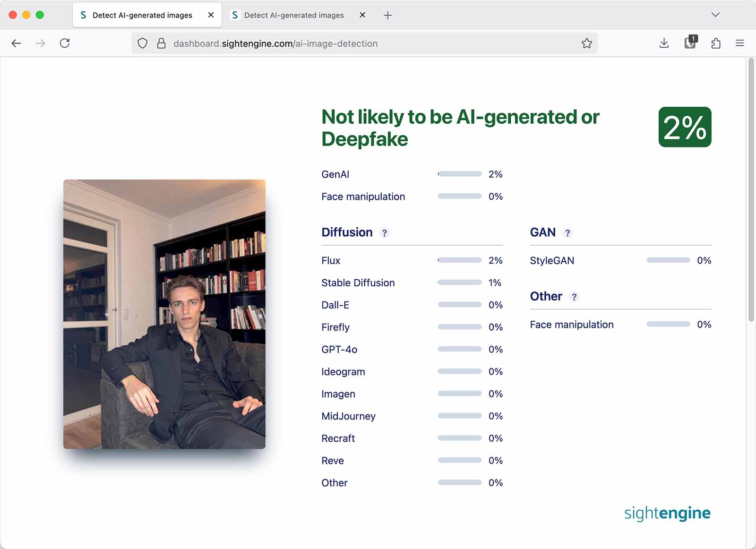Select the StyleGAN label
The width and height of the screenshot is (756, 549).
pyautogui.click(x=552, y=261)
